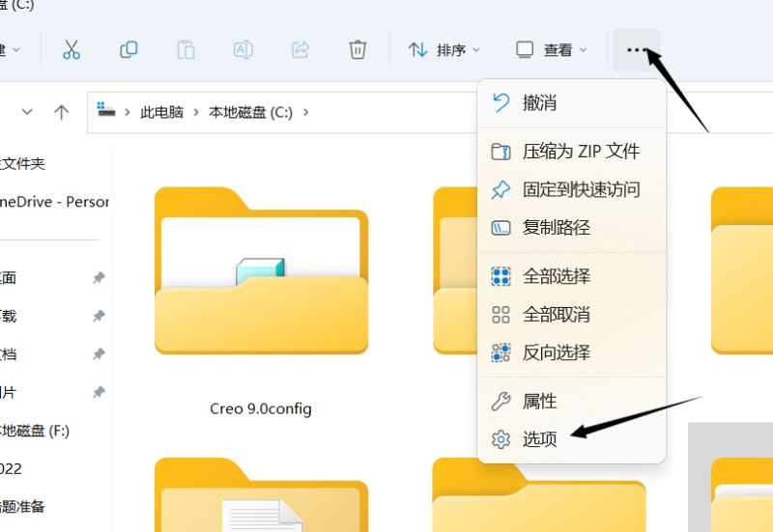Click 全部选择 in the menu
Image resolution: width=773 pixels, height=532 pixels.
(556, 276)
